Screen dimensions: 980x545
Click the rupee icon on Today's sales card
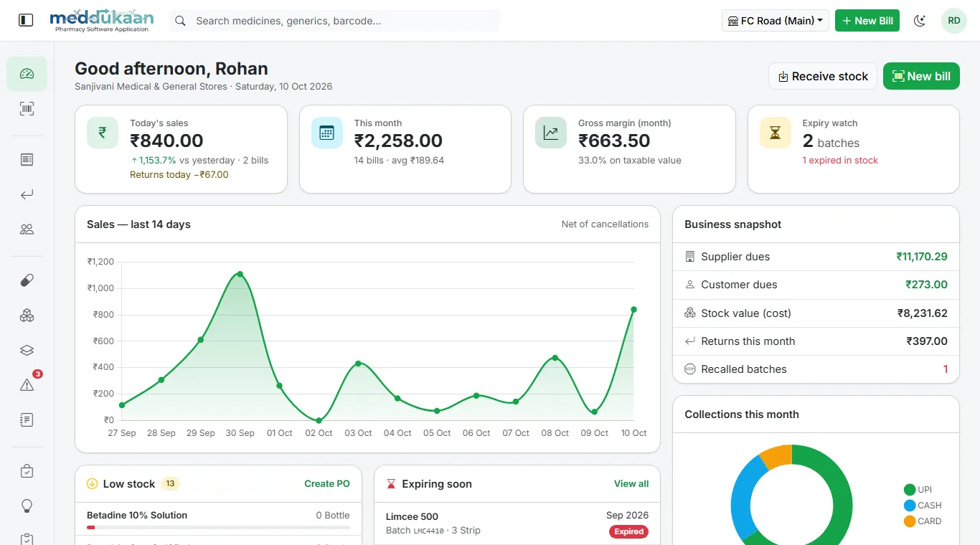click(103, 133)
